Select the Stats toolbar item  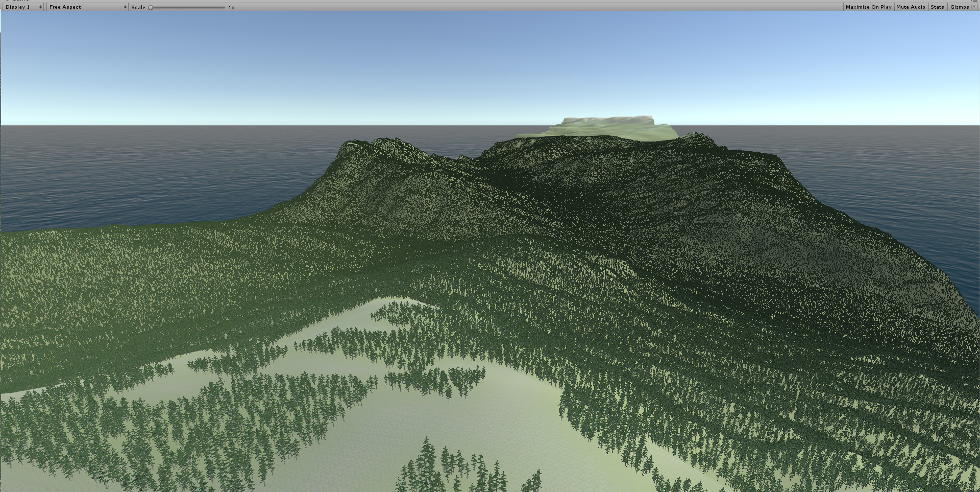pos(937,7)
